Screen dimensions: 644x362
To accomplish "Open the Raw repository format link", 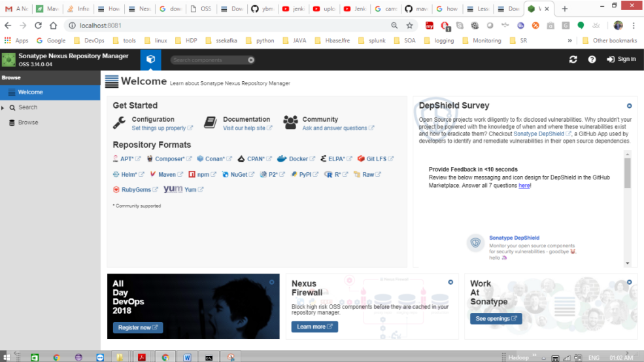I will [x=368, y=174].
